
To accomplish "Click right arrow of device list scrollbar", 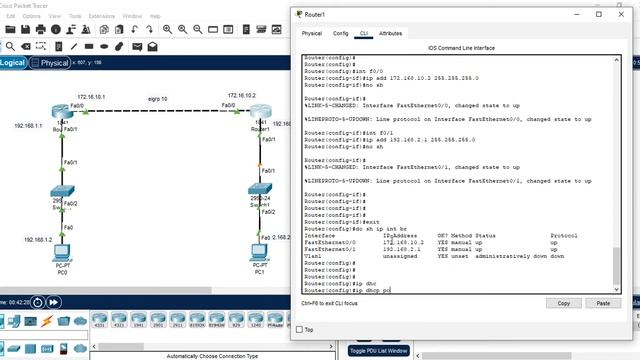I will [331, 347].
